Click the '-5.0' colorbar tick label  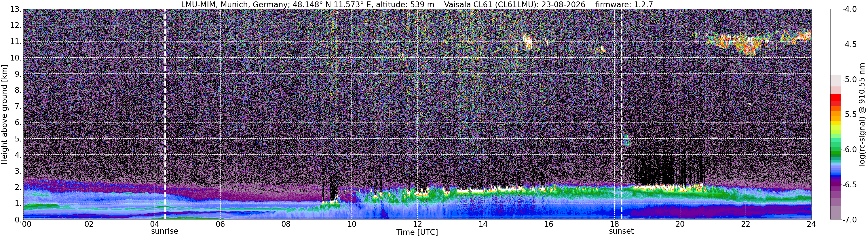(850, 79)
